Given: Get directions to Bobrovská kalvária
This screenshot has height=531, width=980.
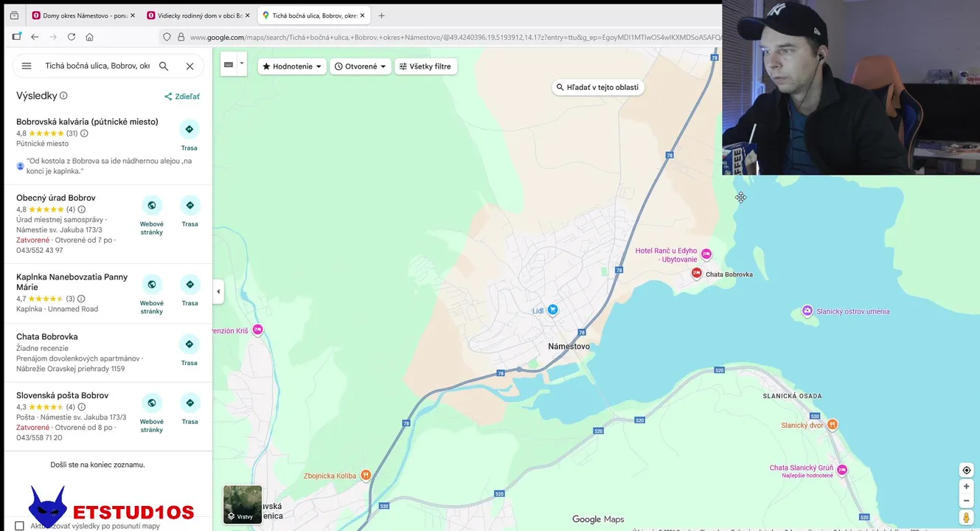Looking at the screenshot, I should coord(190,129).
